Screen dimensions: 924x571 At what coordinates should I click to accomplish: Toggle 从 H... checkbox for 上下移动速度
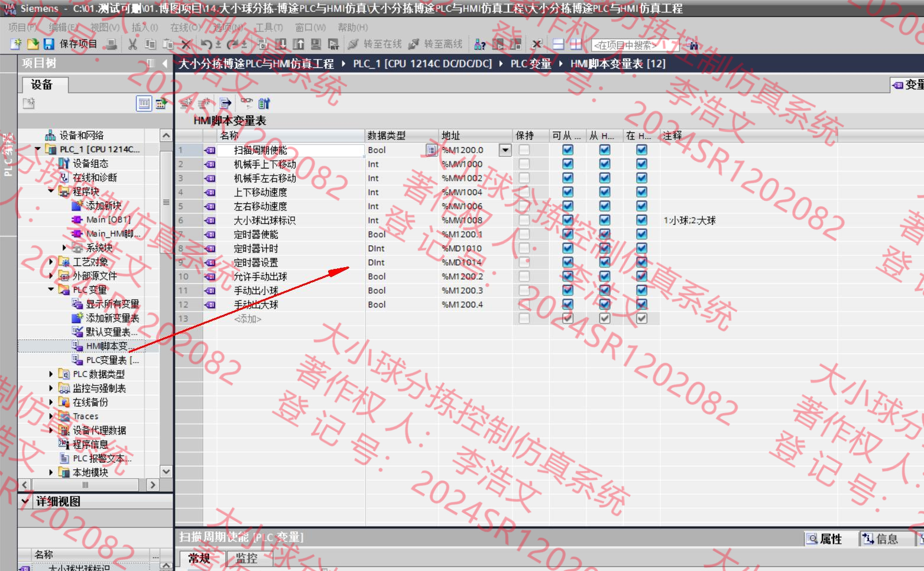point(605,192)
